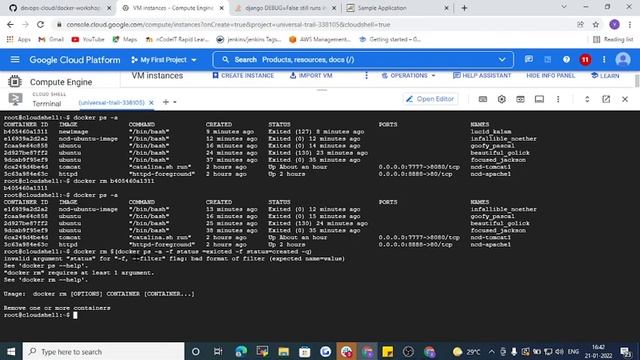
Task: Switch to django DEBUG=False browser tab
Action: [284, 8]
